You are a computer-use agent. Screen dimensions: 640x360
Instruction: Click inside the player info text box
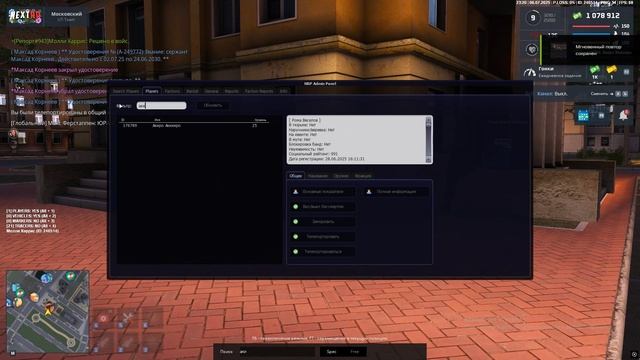coord(356,140)
